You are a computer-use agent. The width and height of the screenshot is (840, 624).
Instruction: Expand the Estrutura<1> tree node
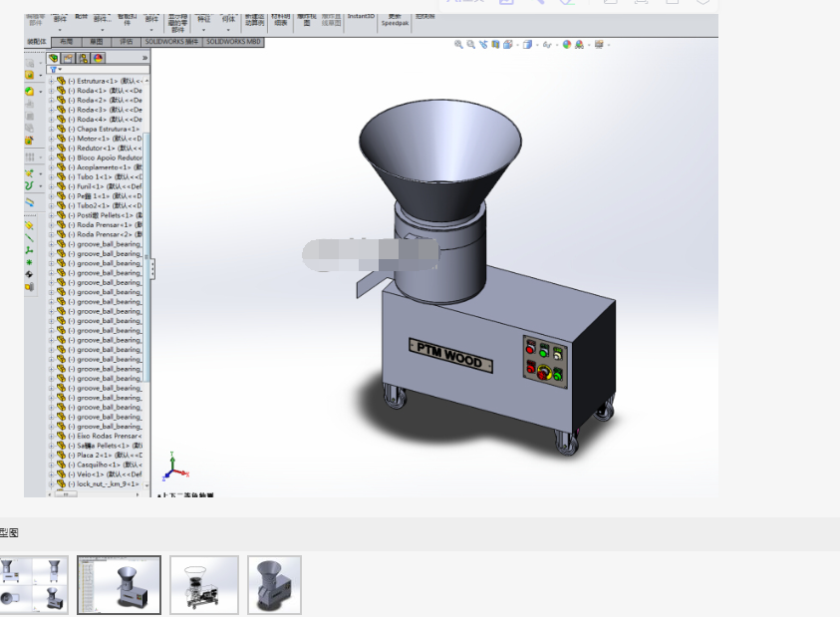[52, 81]
